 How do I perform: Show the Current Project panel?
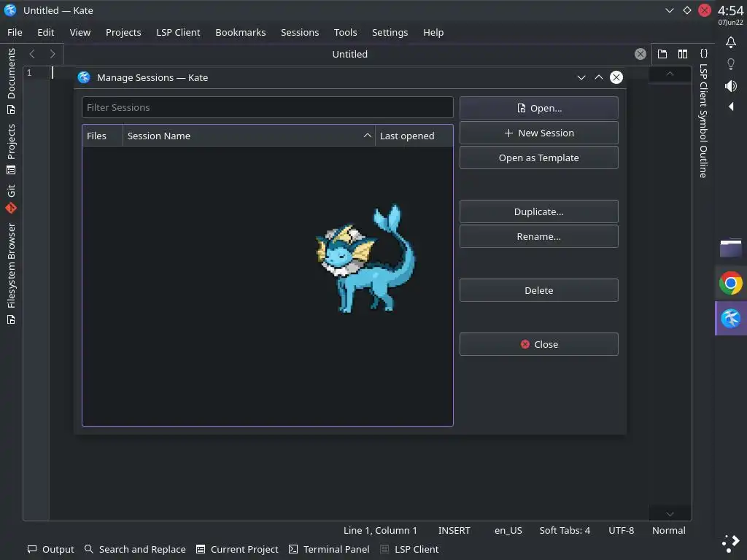[x=237, y=549]
